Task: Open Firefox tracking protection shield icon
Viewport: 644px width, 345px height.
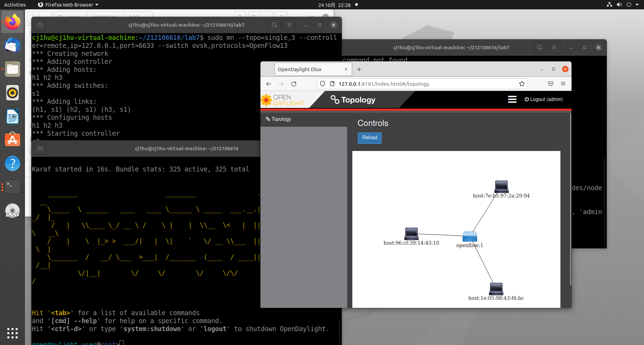Action: (323, 84)
